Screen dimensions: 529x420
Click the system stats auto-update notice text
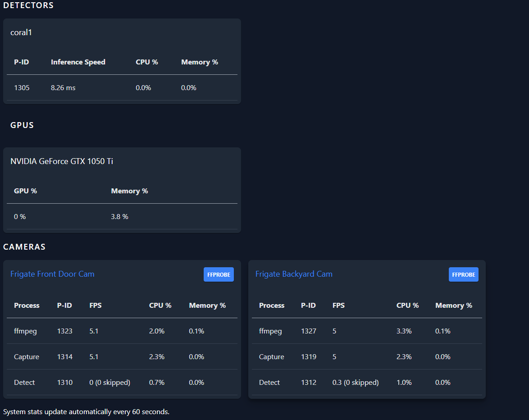coord(86,412)
